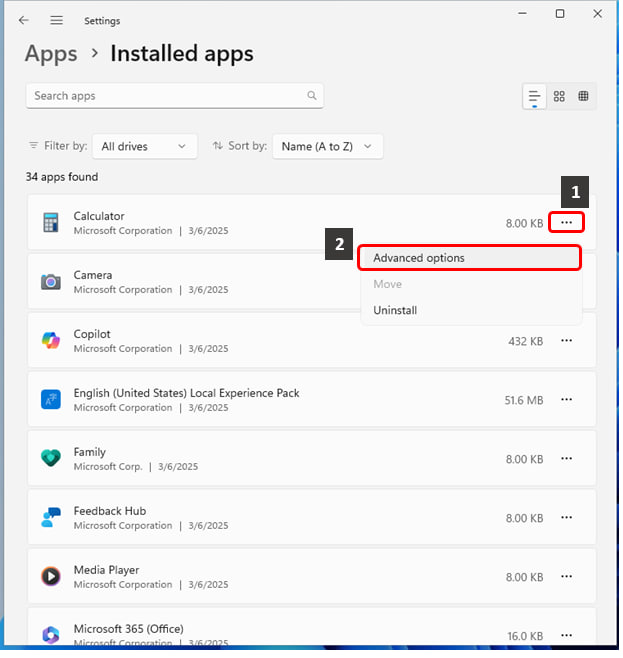Viewport: 623px width, 658px height.
Task: Switch to list view layout
Action: pyautogui.click(x=534, y=96)
